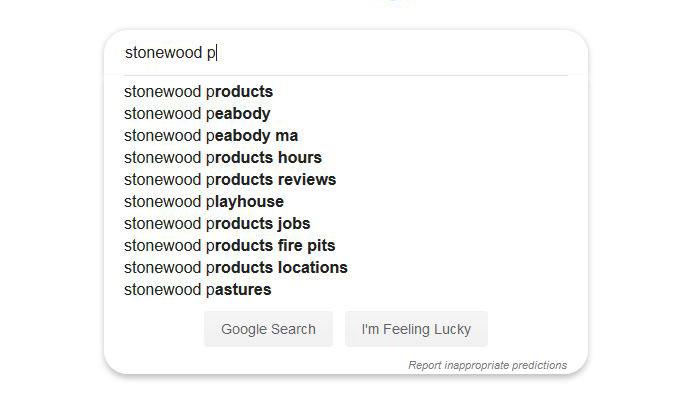Select the 'stonewood products locations' suggestion

[236, 268]
